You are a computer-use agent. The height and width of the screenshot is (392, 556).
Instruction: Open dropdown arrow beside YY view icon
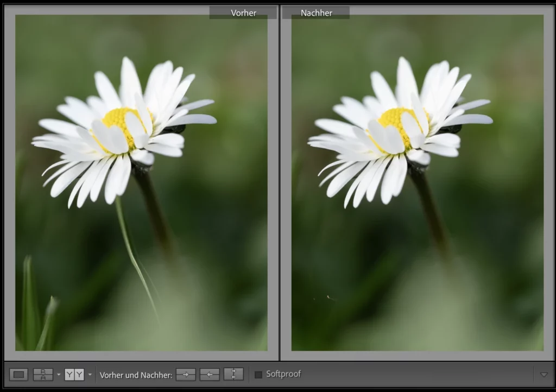90,375
